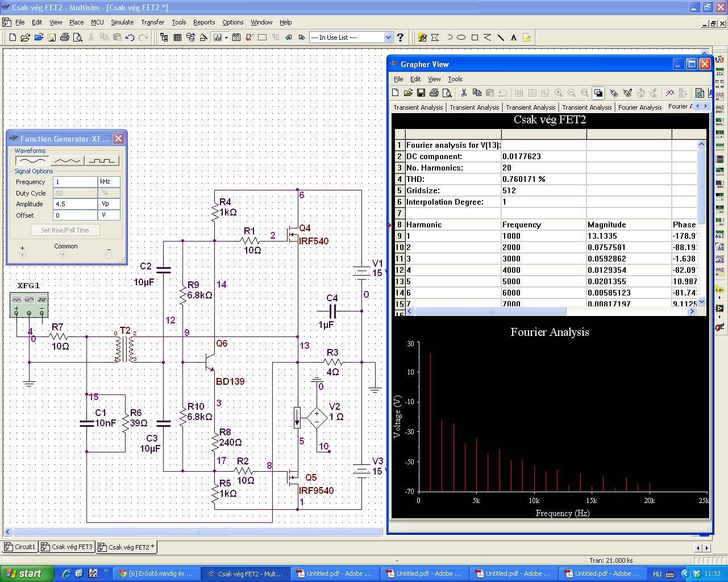Click the Grapher save icon
This screenshot has height=582, width=728.
421,93
